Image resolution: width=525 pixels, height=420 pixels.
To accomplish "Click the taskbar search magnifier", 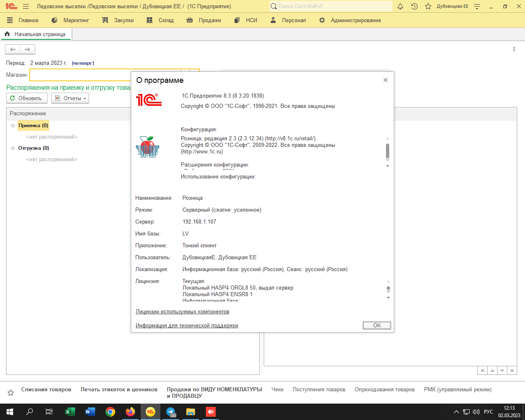I will 30,412.
